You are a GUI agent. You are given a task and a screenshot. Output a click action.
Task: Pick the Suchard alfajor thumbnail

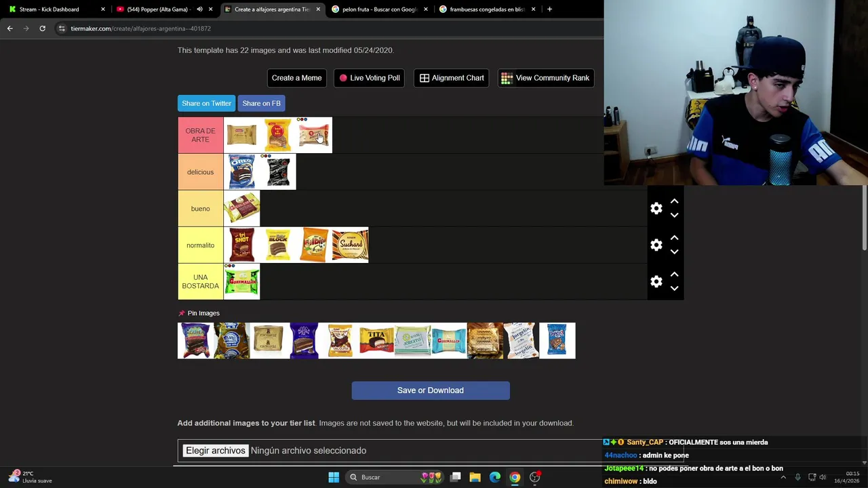point(350,245)
